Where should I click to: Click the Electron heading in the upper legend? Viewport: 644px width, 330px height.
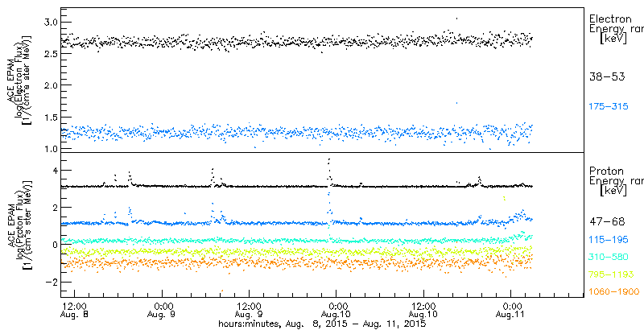(610, 19)
